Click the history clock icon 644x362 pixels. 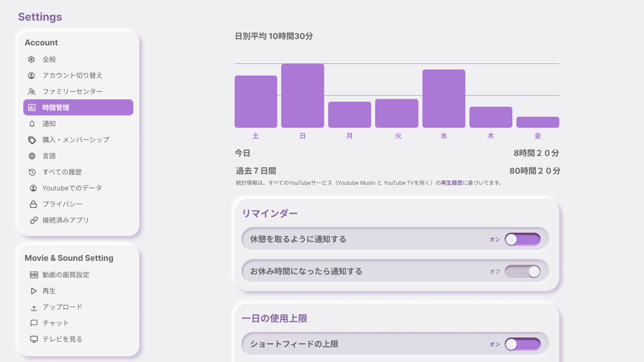click(x=32, y=172)
